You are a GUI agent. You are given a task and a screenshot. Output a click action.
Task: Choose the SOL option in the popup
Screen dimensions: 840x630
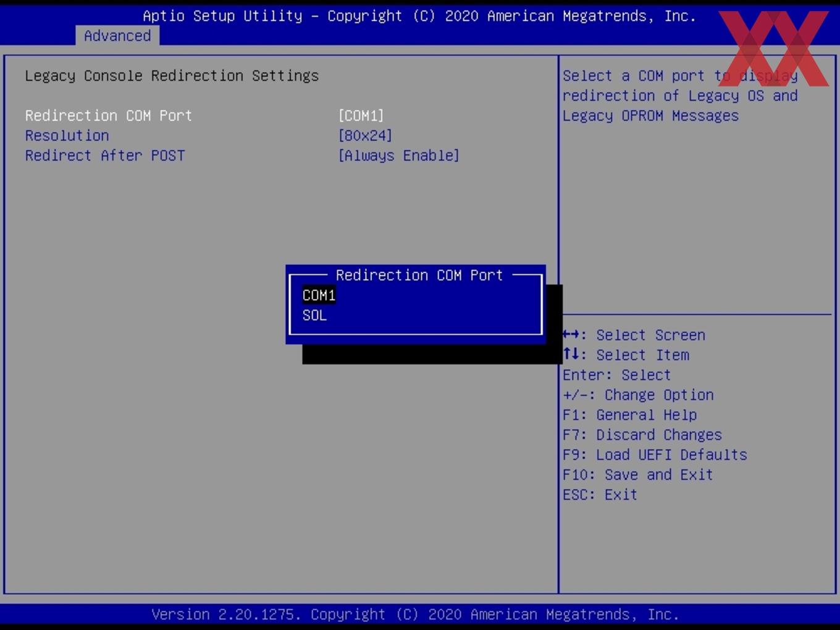coord(314,316)
